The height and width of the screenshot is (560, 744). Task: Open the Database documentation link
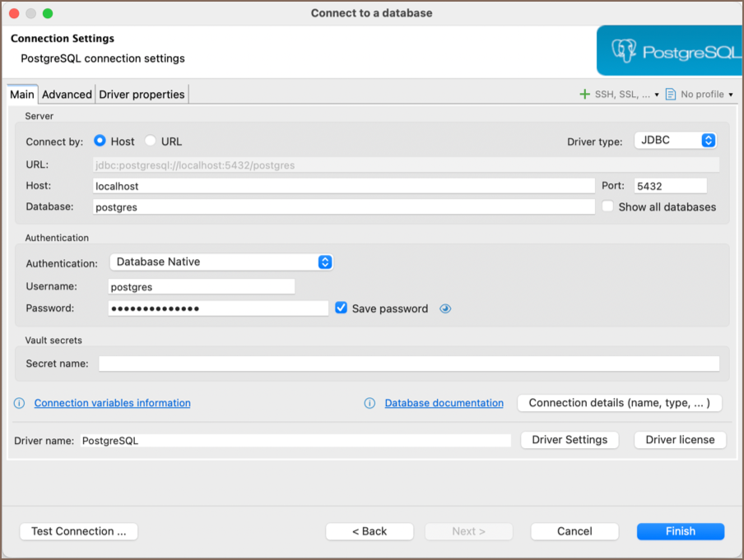coord(444,403)
